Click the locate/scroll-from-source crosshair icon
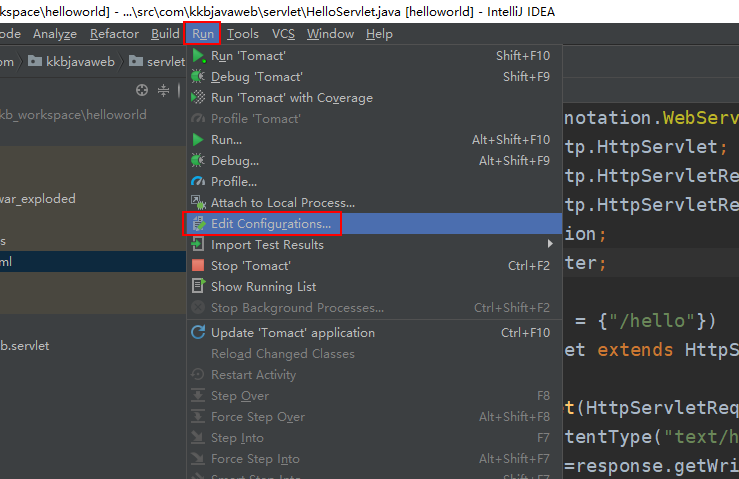 [142, 90]
